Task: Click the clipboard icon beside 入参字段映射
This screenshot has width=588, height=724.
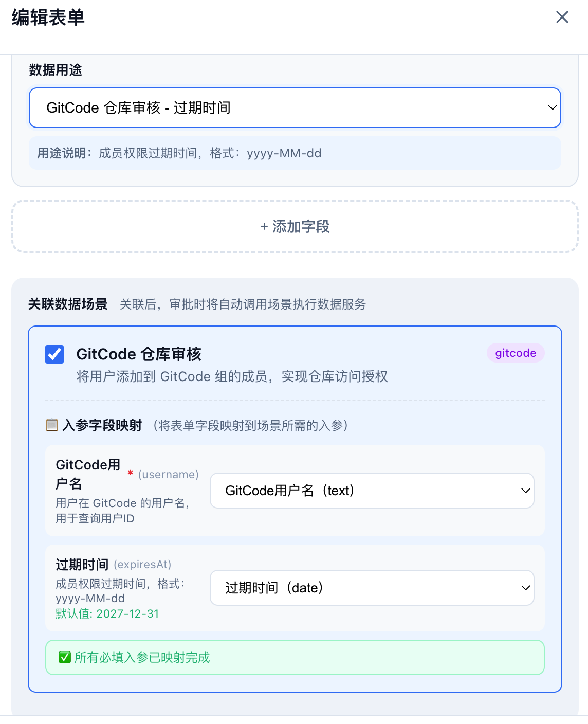Action: (52, 425)
